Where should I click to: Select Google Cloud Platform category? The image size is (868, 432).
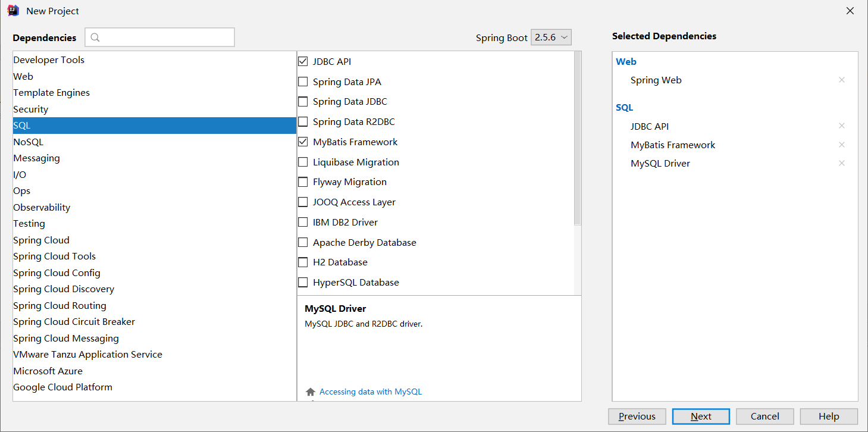click(x=155, y=387)
